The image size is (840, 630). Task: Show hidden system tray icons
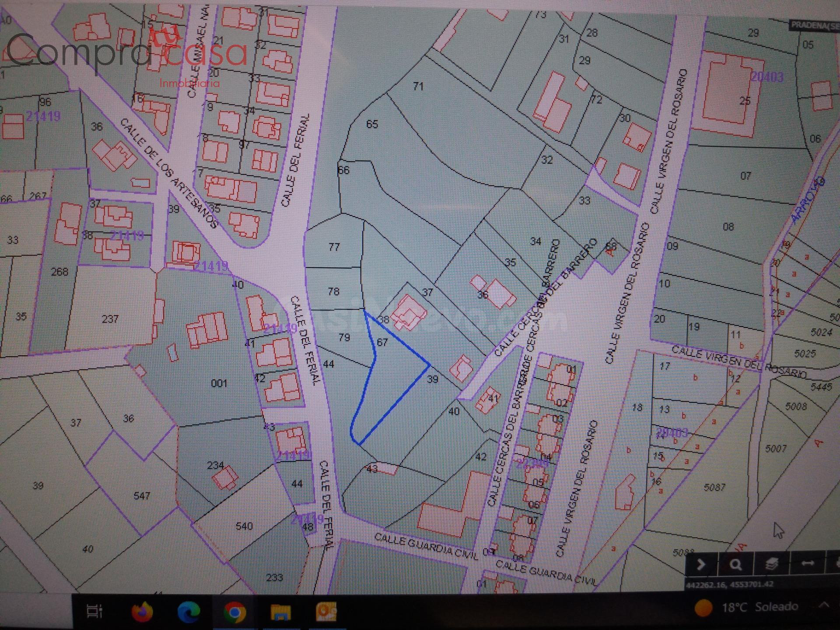(x=824, y=605)
